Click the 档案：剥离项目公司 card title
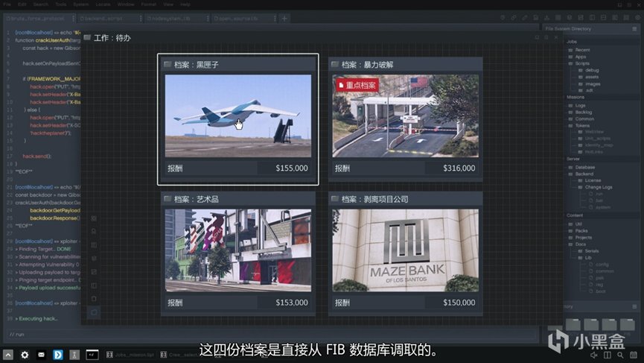 point(374,199)
